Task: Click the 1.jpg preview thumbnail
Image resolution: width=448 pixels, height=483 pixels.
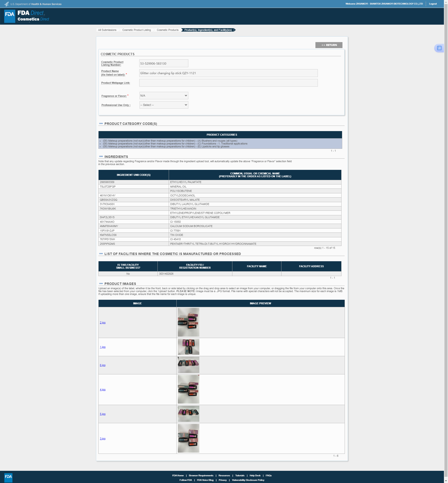Action: (188, 347)
